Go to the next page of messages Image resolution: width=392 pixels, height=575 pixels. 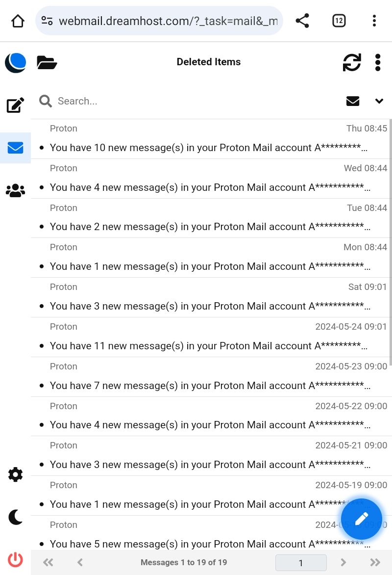point(343,562)
